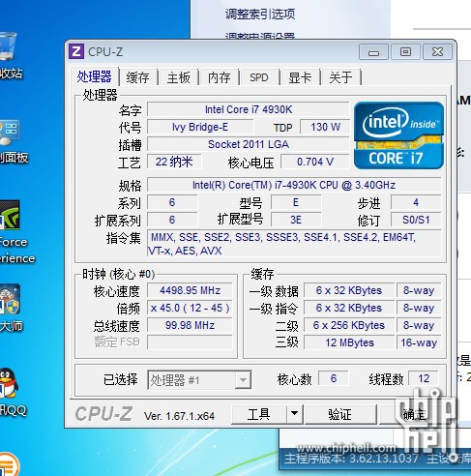Click the technology value 22 纳米
The width and height of the screenshot is (471, 476).
[174, 162]
